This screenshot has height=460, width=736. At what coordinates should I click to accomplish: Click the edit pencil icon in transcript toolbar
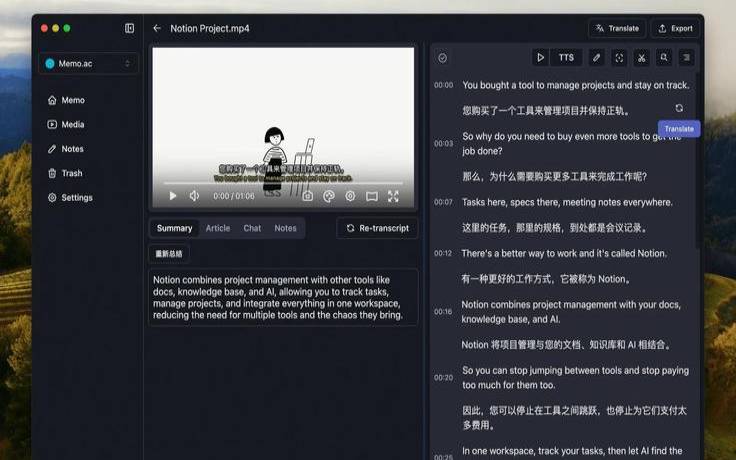click(x=597, y=57)
